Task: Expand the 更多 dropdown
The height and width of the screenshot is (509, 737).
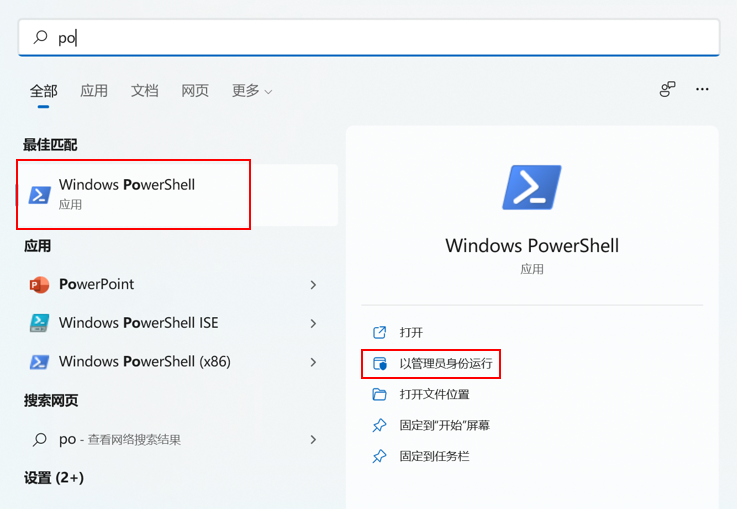Action: (x=252, y=91)
